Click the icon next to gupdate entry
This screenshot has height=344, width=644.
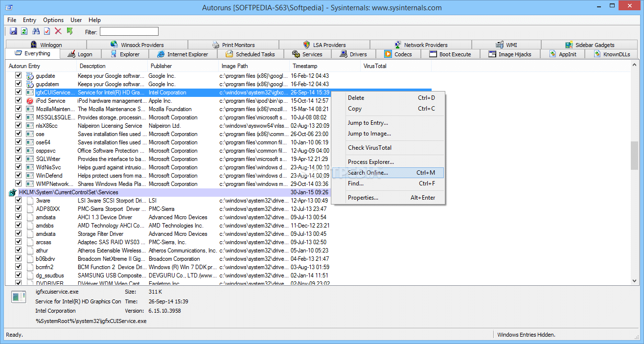click(x=30, y=76)
